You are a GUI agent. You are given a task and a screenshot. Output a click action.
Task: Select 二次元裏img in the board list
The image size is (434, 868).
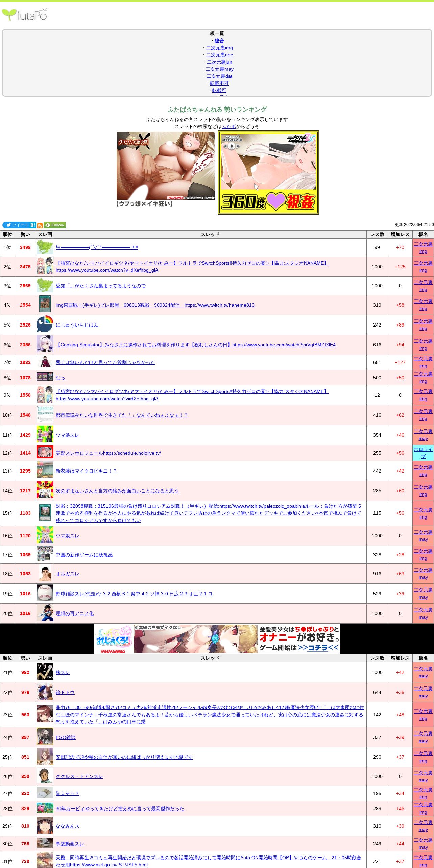pos(219,48)
